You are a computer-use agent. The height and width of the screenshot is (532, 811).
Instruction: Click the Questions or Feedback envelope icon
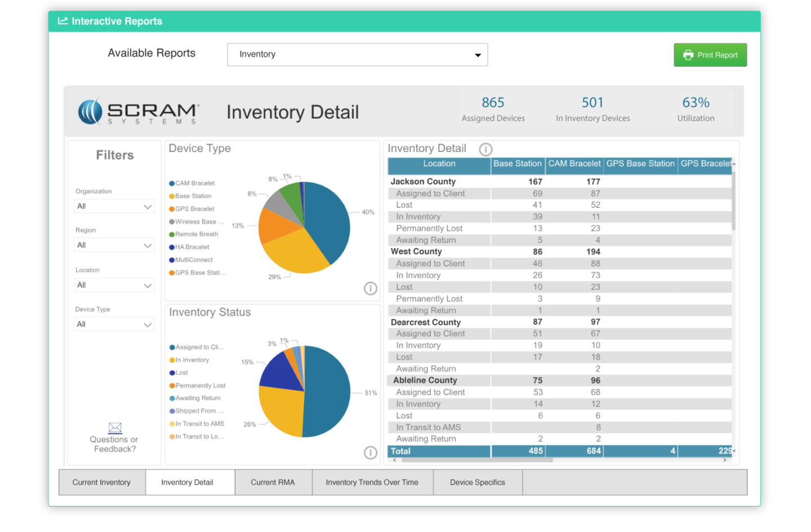[114, 427]
